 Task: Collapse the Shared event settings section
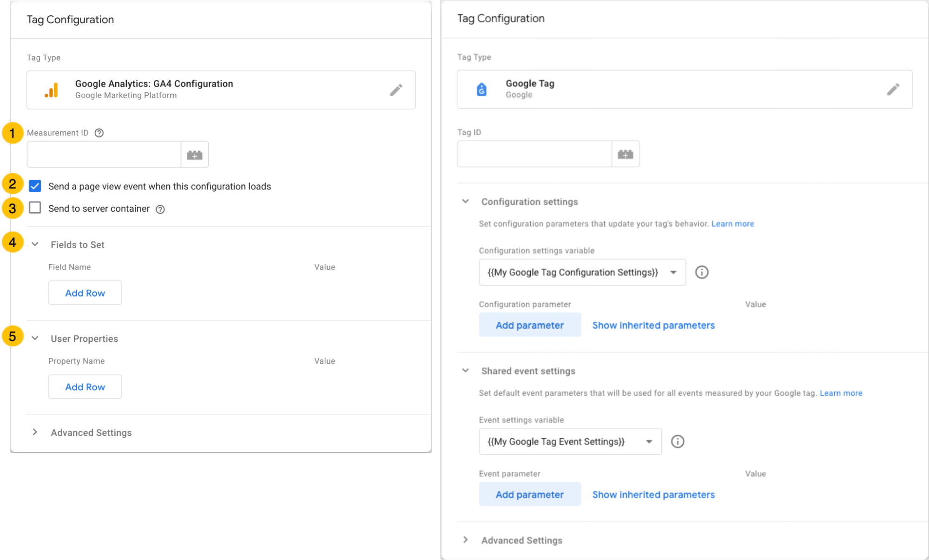[465, 371]
